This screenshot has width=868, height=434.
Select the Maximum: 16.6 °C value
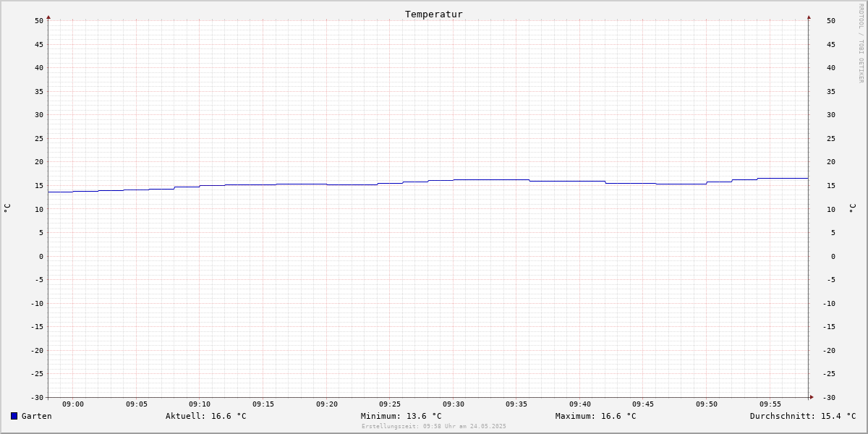[x=596, y=416]
